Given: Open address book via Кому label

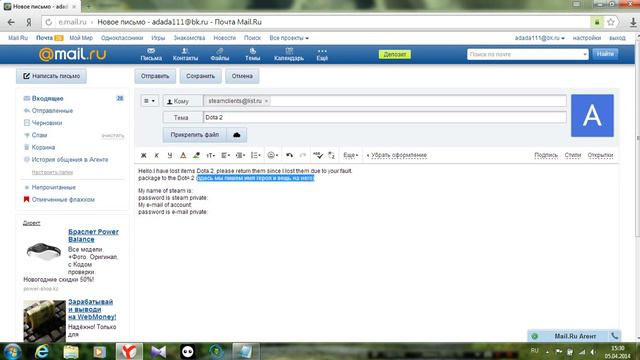Looking at the screenshot, I should pos(182,101).
